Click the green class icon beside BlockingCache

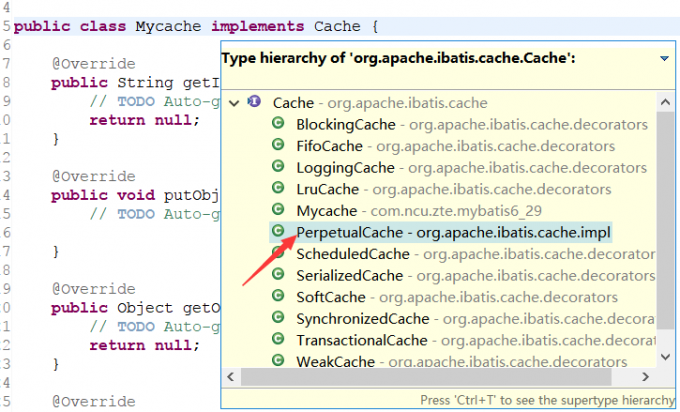[279, 124]
